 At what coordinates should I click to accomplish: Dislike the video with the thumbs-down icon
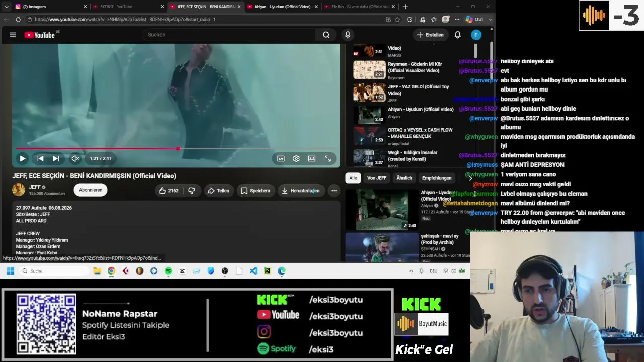192,191
